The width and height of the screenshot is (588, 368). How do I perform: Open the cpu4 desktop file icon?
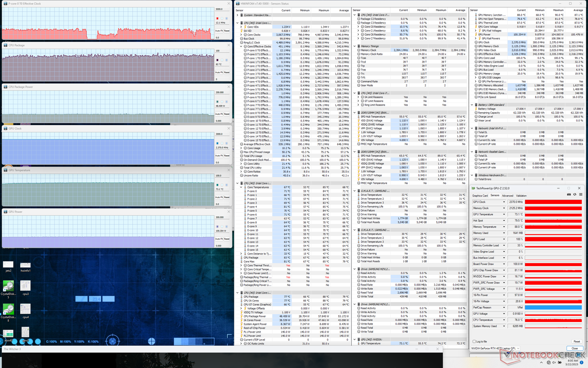25,309
